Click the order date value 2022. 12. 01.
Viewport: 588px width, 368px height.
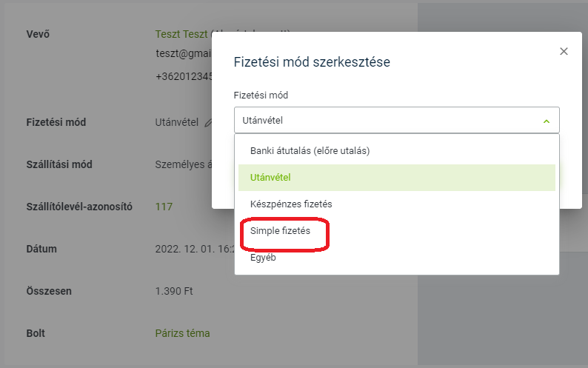pyautogui.click(x=183, y=249)
